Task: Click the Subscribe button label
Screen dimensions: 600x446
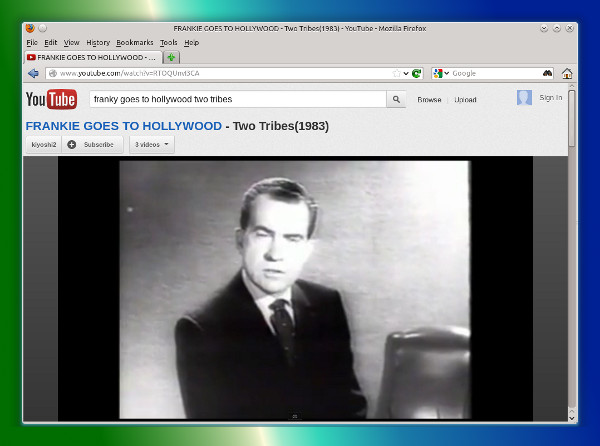Action: [x=99, y=145]
